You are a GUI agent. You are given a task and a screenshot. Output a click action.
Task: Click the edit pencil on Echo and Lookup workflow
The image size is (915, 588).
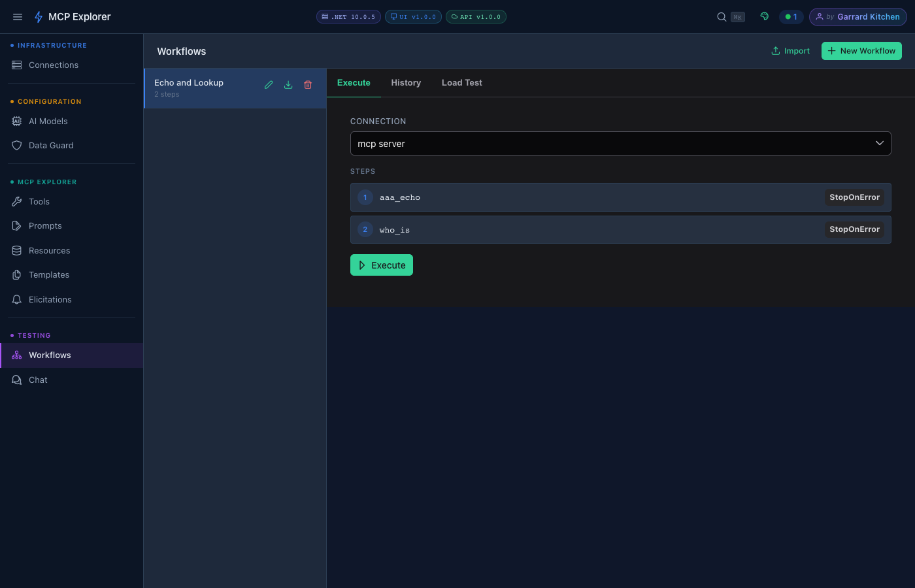268,84
